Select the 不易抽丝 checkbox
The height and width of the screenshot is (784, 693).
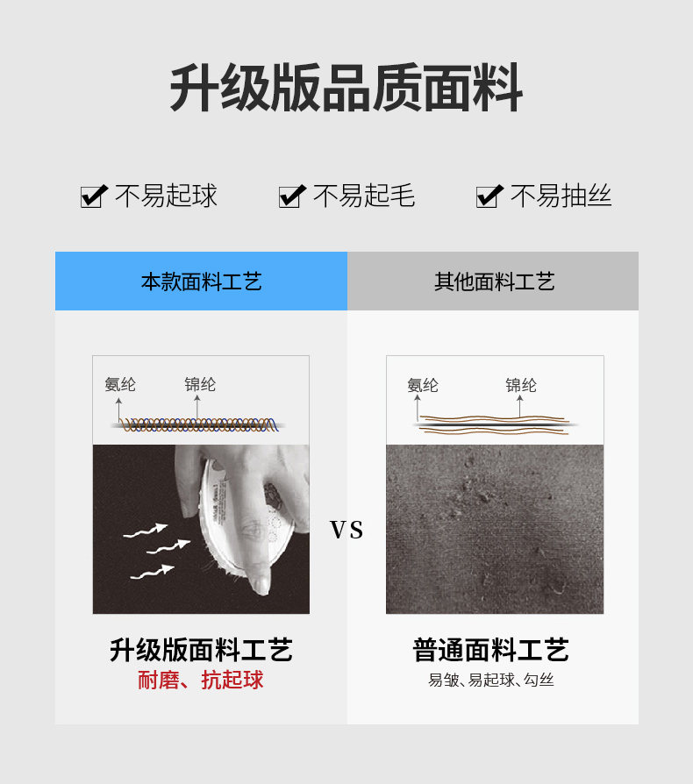coord(489,196)
